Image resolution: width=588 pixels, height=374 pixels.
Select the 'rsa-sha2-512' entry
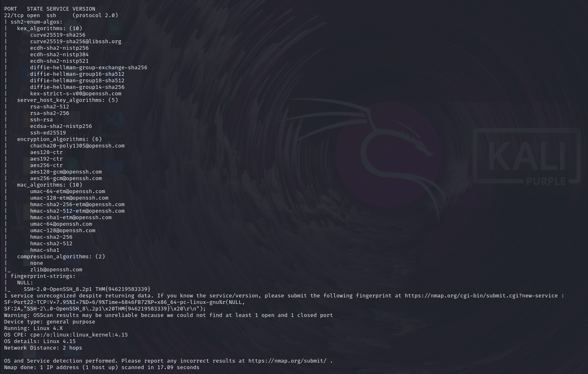click(50, 107)
